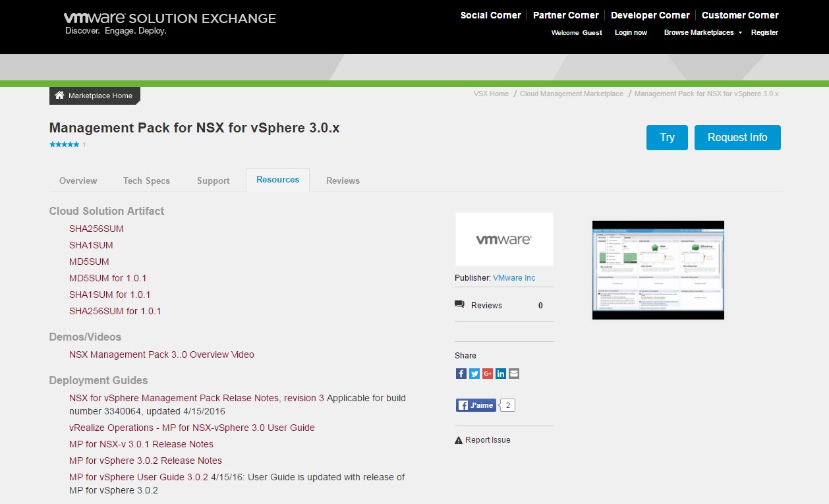Open NSX Management Pack Overview Video link
Screen dimensions: 829x504
point(161,354)
